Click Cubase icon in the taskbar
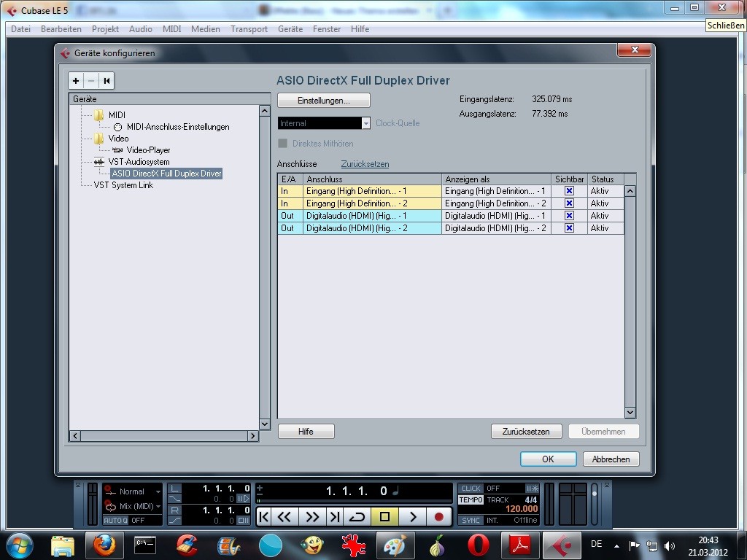Viewport: 747px width, 560px height. click(562, 545)
